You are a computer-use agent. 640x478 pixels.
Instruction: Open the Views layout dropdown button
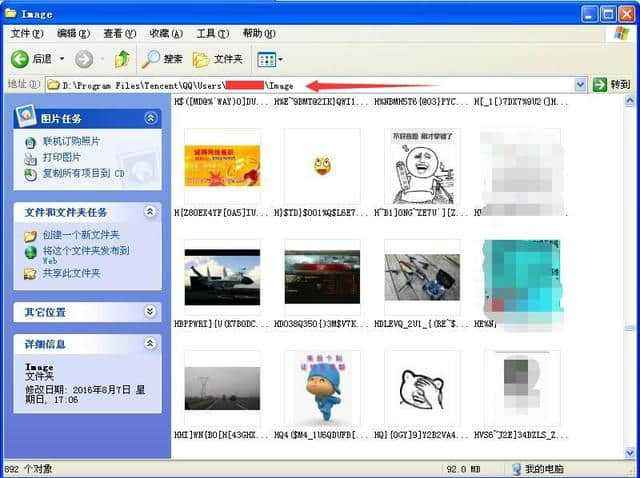270,60
